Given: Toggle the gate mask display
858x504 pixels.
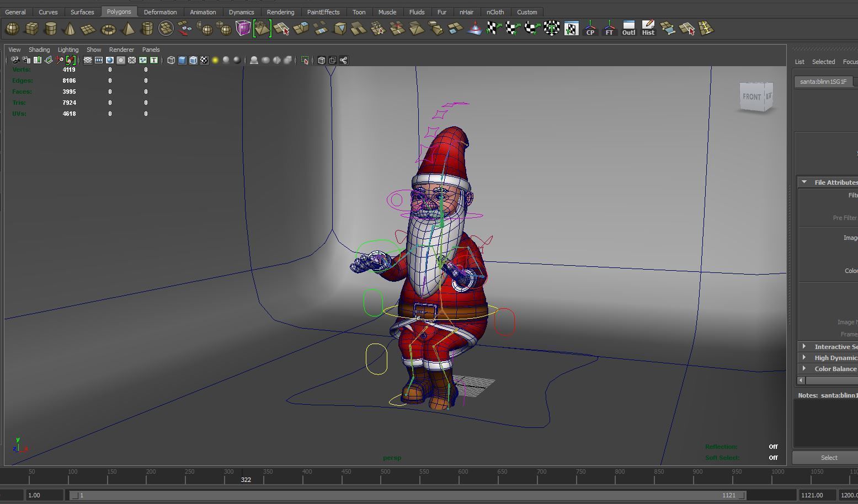Looking at the screenshot, I should point(121,60).
